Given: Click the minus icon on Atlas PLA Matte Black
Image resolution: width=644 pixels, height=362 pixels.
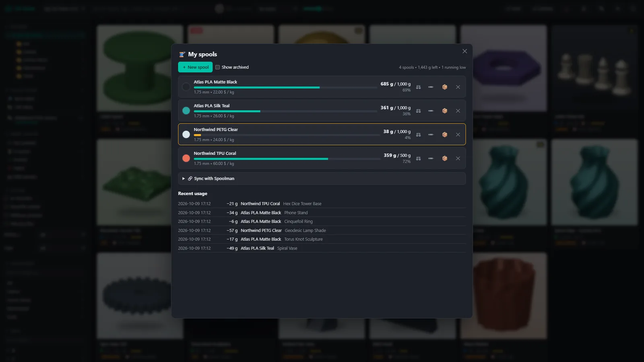Looking at the screenshot, I should (x=431, y=87).
